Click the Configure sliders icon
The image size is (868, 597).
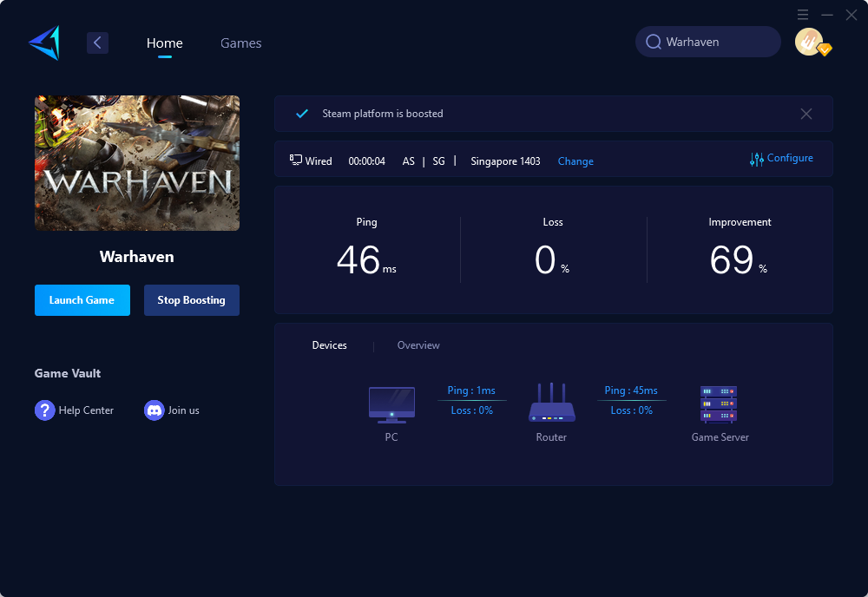(757, 160)
